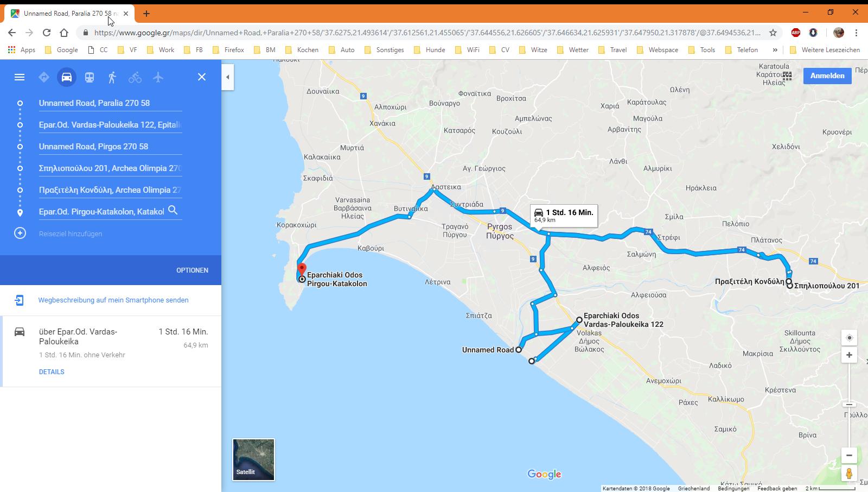The width and height of the screenshot is (868, 492).
Task: Open the Firefox bookmark folder
Action: (228, 50)
